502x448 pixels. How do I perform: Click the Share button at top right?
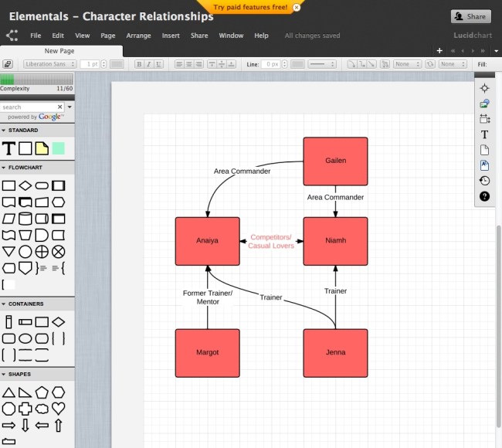coord(470,16)
